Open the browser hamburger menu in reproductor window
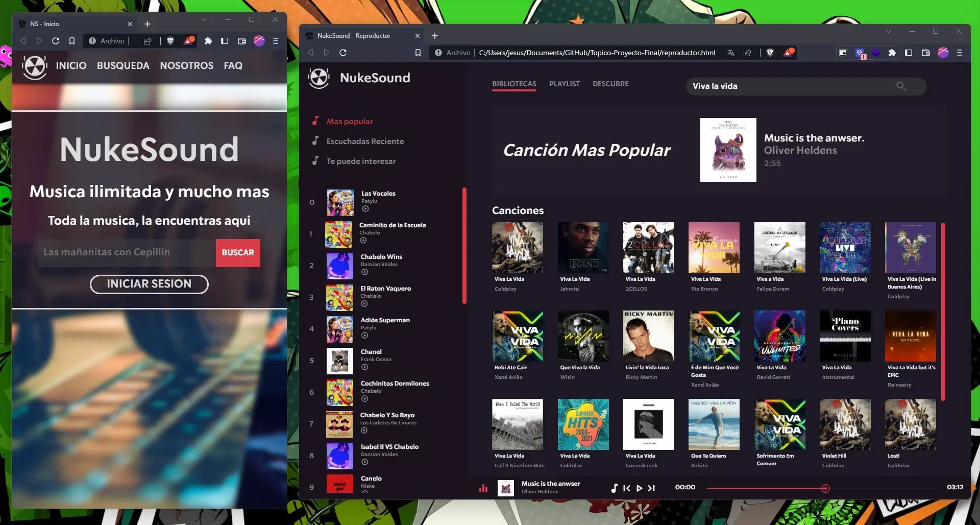980x525 pixels. click(x=960, y=53)
